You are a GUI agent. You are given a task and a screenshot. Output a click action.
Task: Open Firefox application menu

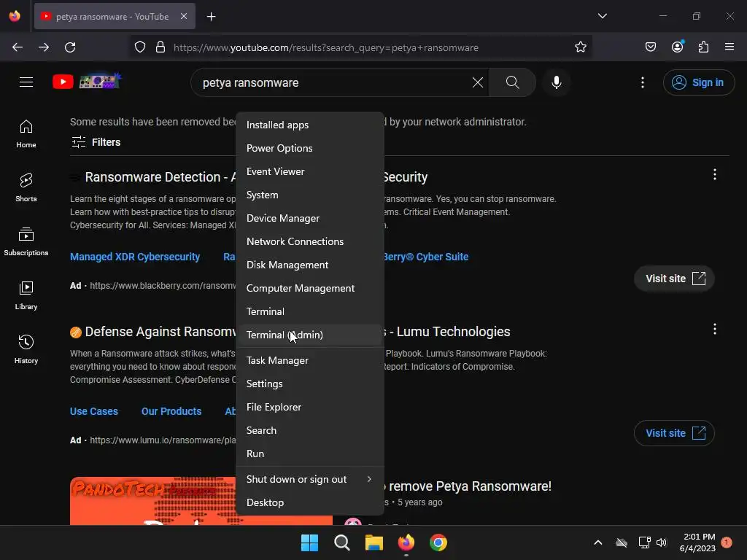point(729,47)
